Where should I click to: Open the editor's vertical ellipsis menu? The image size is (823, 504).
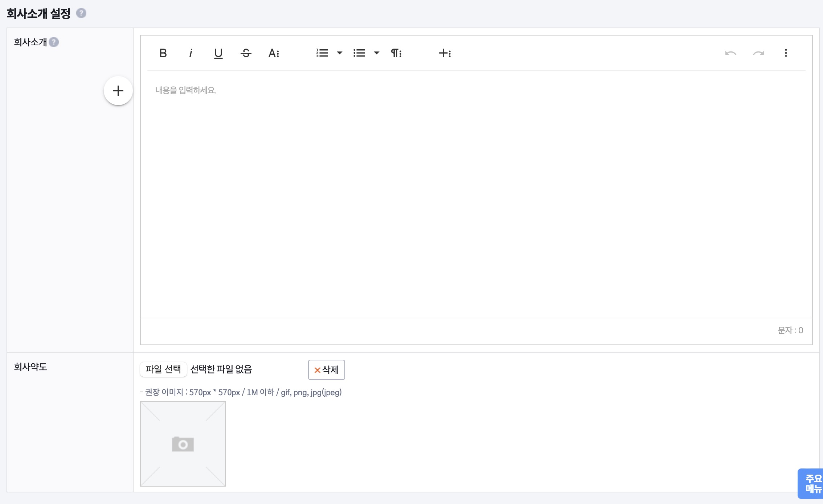[x=786, y=53]
